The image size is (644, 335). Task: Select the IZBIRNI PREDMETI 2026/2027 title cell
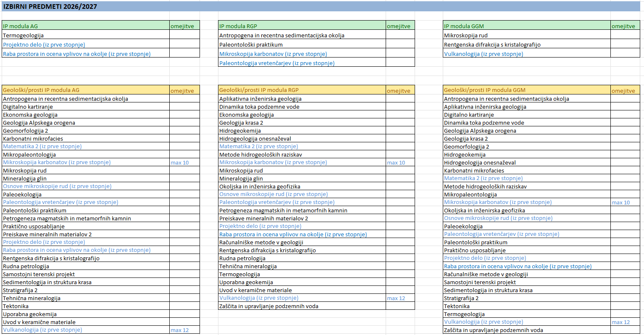(x=50, y=7)
